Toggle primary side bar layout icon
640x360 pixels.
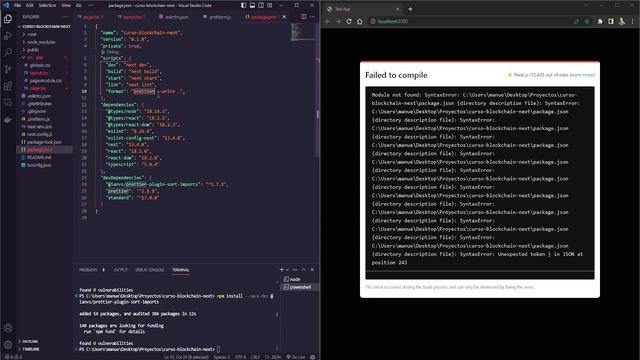(243, 5)
